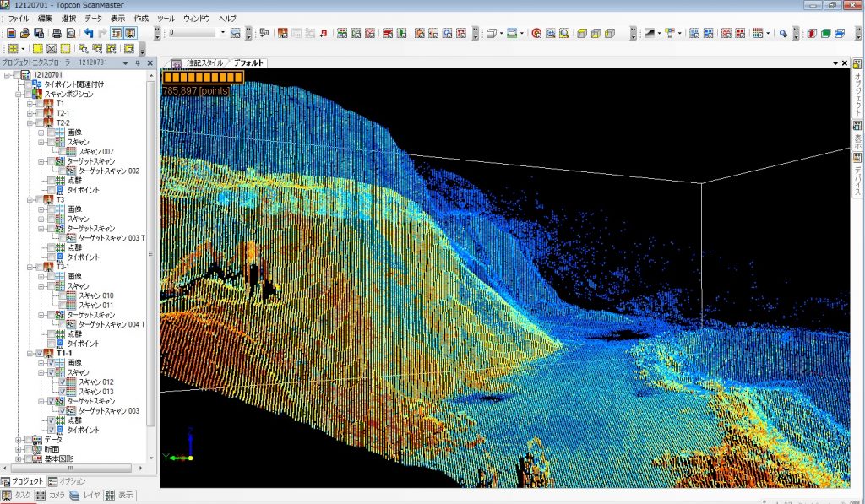The height and width of the screenshot is (504, 865).
Task: Expand the 断面 tree node
Action: pos(19,449)
